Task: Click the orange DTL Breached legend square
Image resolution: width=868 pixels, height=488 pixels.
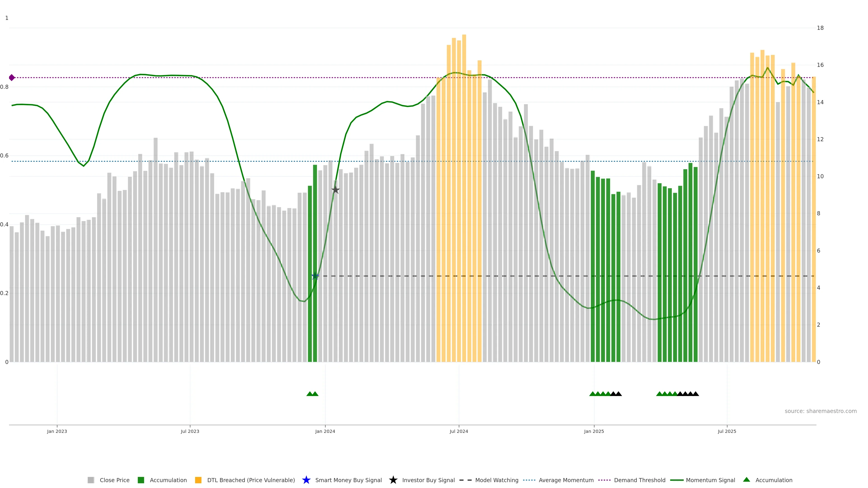Action: 198,480
